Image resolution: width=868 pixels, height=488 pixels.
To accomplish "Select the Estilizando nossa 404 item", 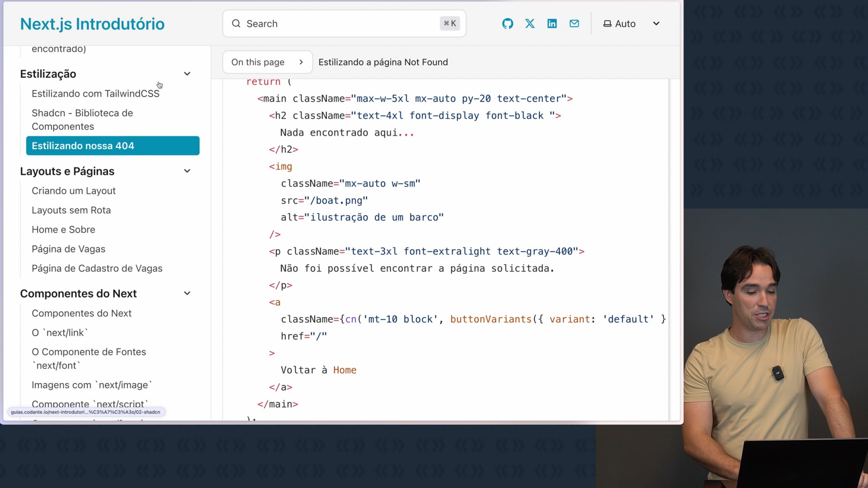I will [113, 145].
